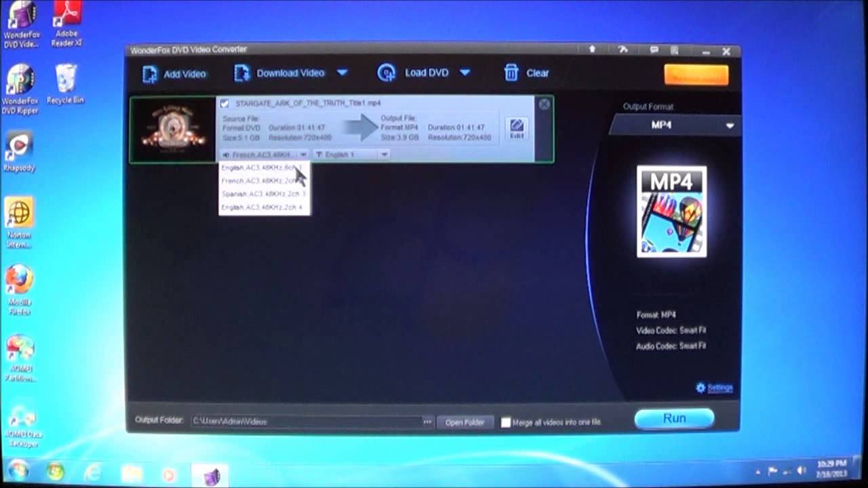
Task: Open Adobe Reader XI desktop icon
Action: [67, 24]
